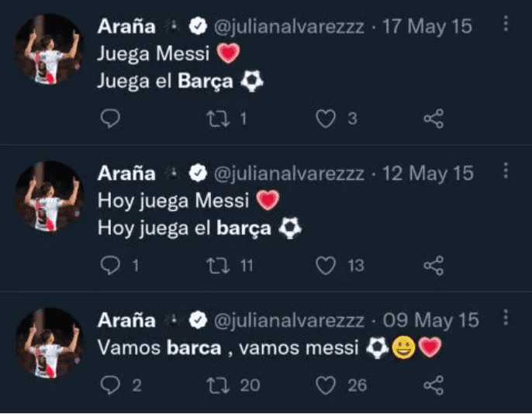Open profile picture on the last tweet
The height and width of the screenshot is (414, 532).
(x=48, y=342)
